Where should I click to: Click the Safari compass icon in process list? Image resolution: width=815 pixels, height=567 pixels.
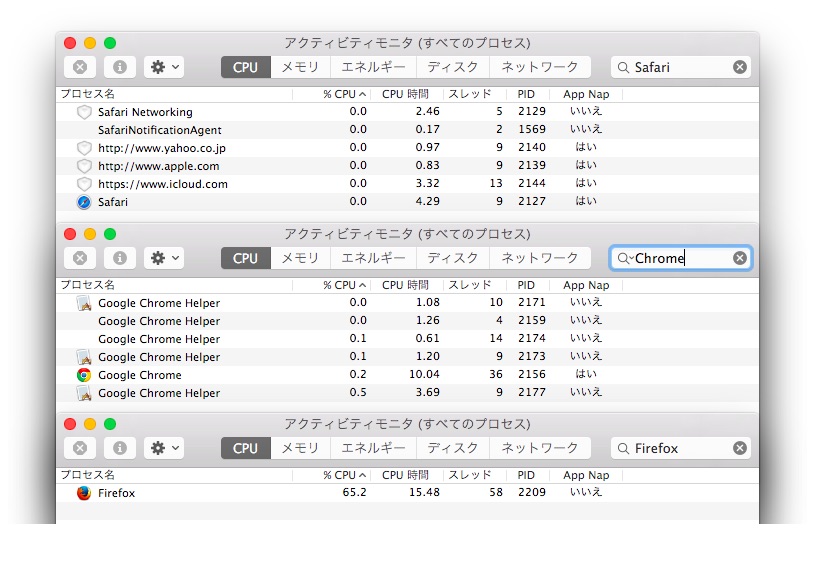pyautogui.click(x=84, y=202)
